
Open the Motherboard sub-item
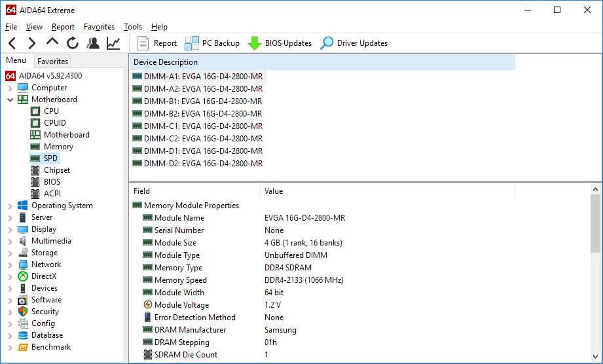(x=67, y=135)
